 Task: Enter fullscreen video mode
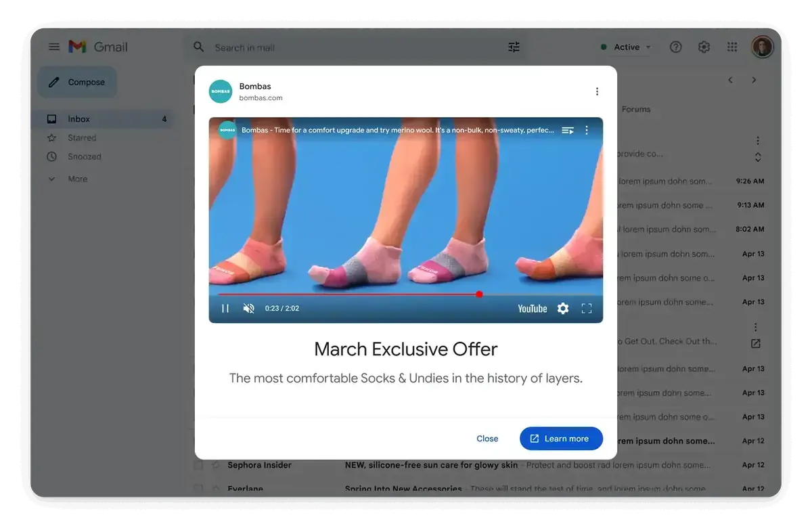pos(587,309)
